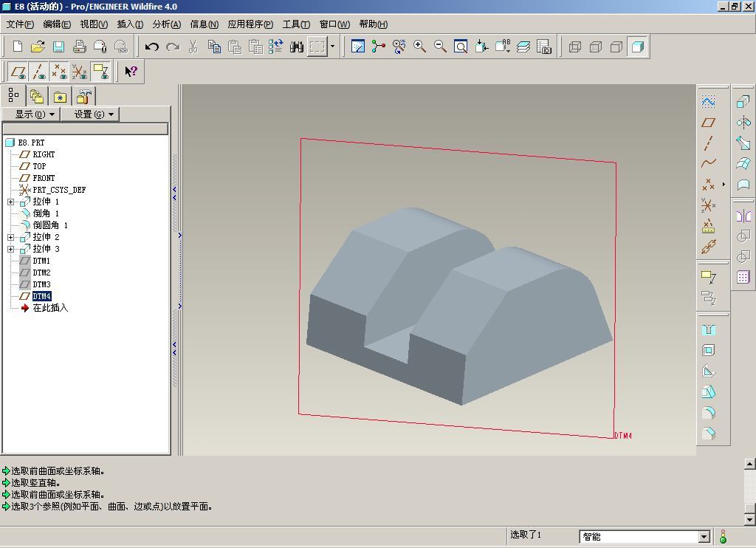Toggle datum planes display
Image resolution: width=756 pixels, height=548 pixels.
(18, 72)
